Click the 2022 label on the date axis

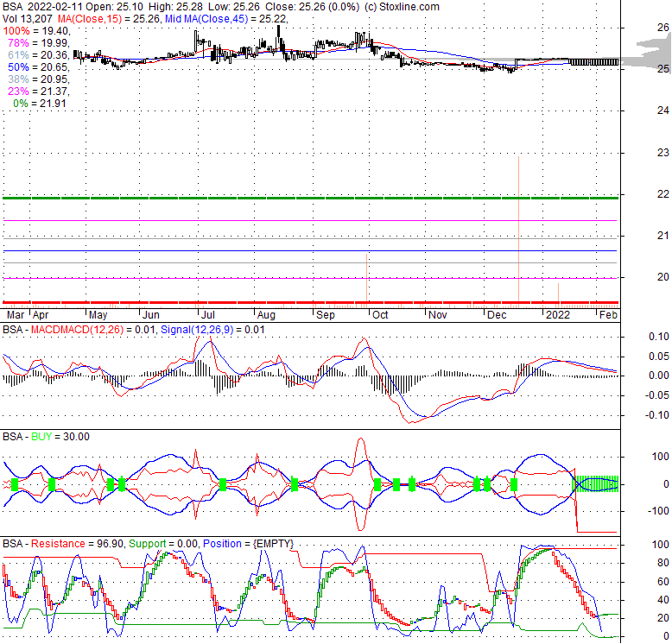(x=555, y=315)
